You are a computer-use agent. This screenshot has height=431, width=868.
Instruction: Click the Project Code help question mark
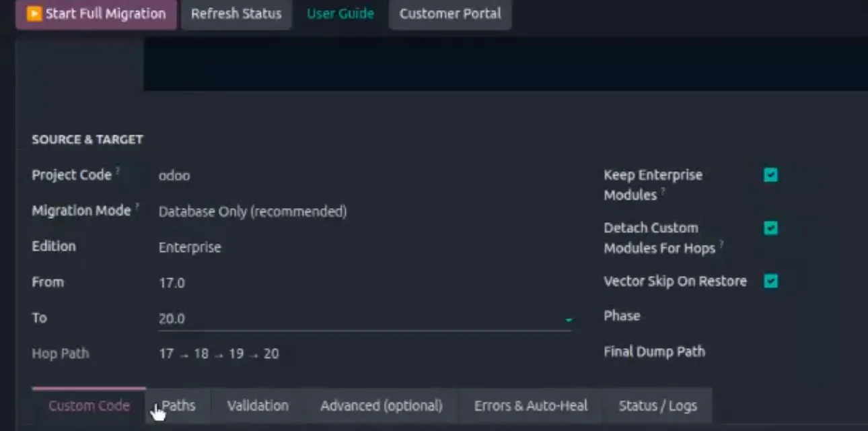pos(118,171)
